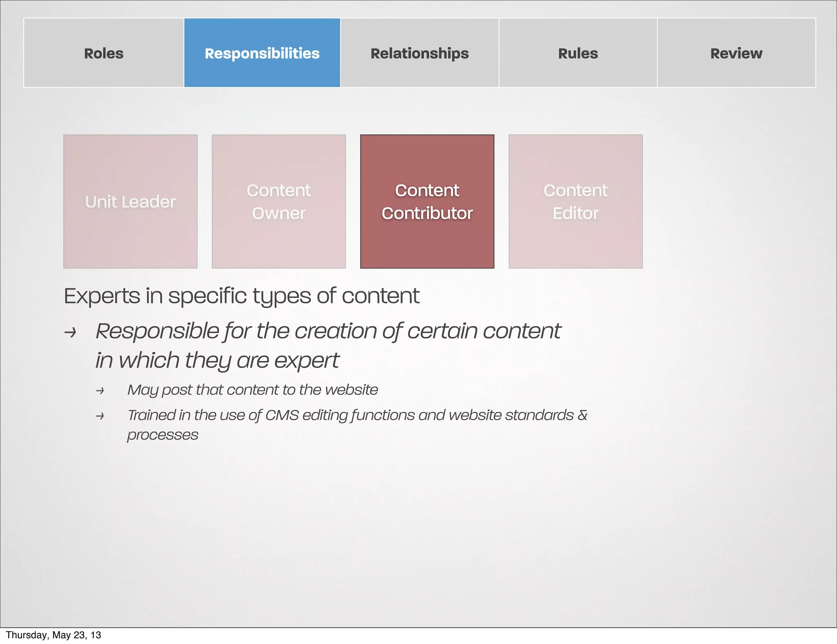Click the date 'Thursday, May 23, 13'
The image size is (837, 644).
pos(54,635)
